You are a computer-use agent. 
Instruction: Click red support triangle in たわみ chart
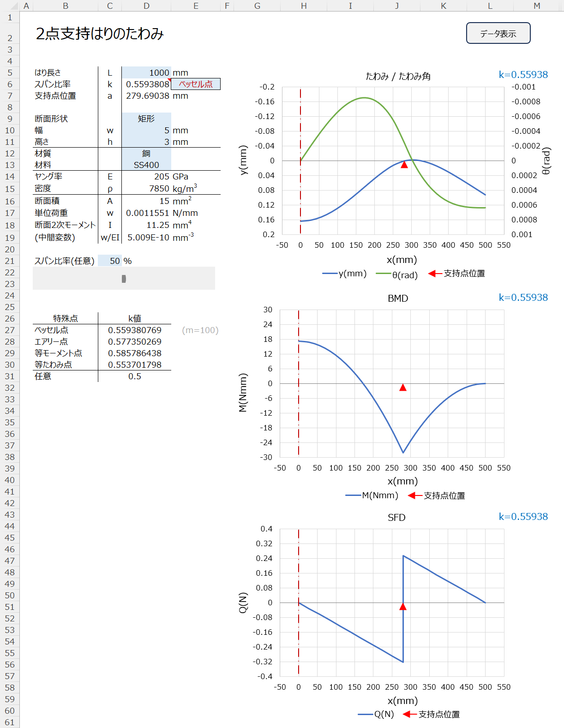point(404,164)
